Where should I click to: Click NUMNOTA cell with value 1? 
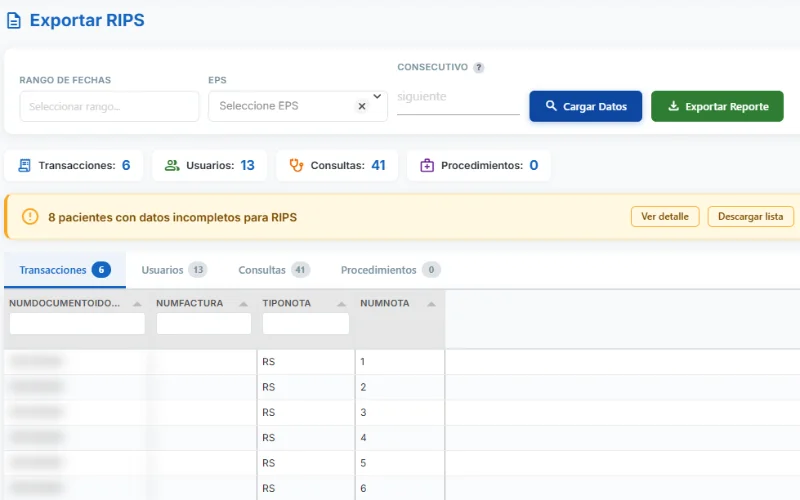[x=399, y=362]
